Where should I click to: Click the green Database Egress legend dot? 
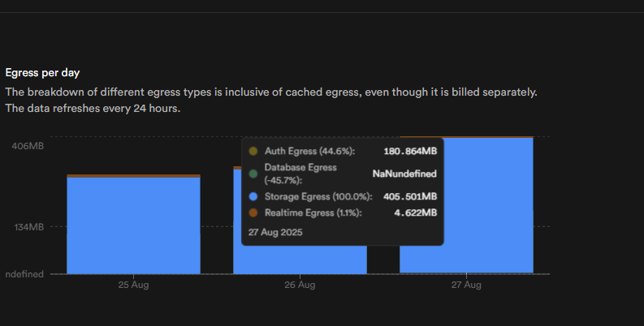[x=253, y=174]
